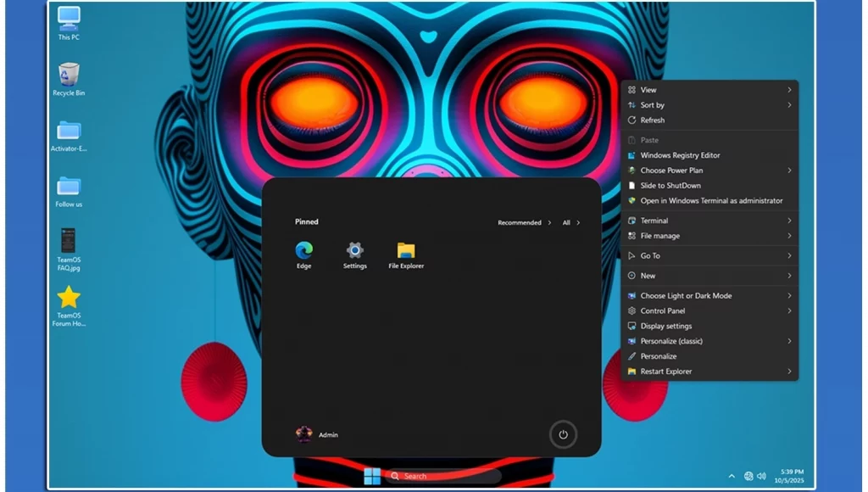Open the Recycle Bin desktop icon
The height and width of the screenshot is (492, 868).
click(69, 76)
